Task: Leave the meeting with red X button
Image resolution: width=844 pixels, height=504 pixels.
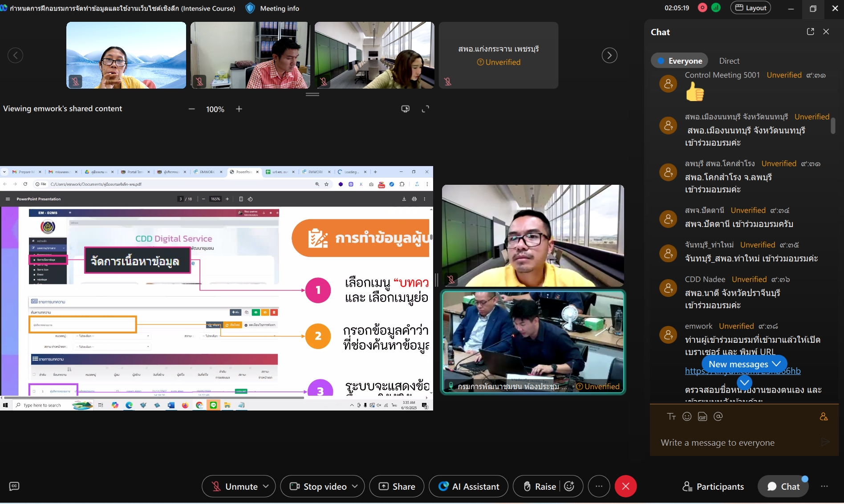Action: pos(625,486)
